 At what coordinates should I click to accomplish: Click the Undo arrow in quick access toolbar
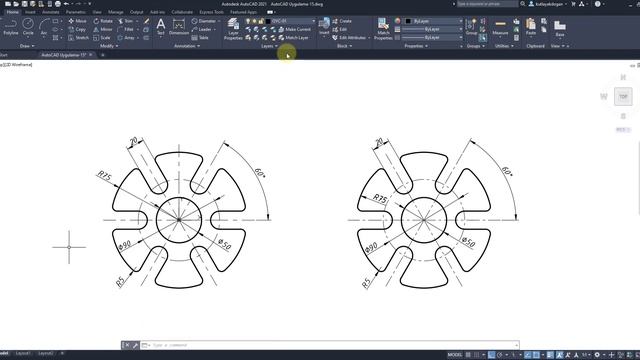[x=66, y=4]
